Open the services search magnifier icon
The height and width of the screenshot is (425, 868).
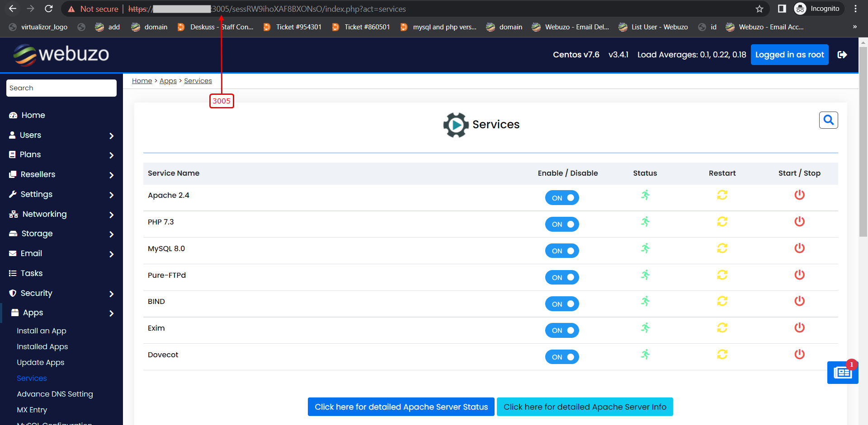pos(828,120)
